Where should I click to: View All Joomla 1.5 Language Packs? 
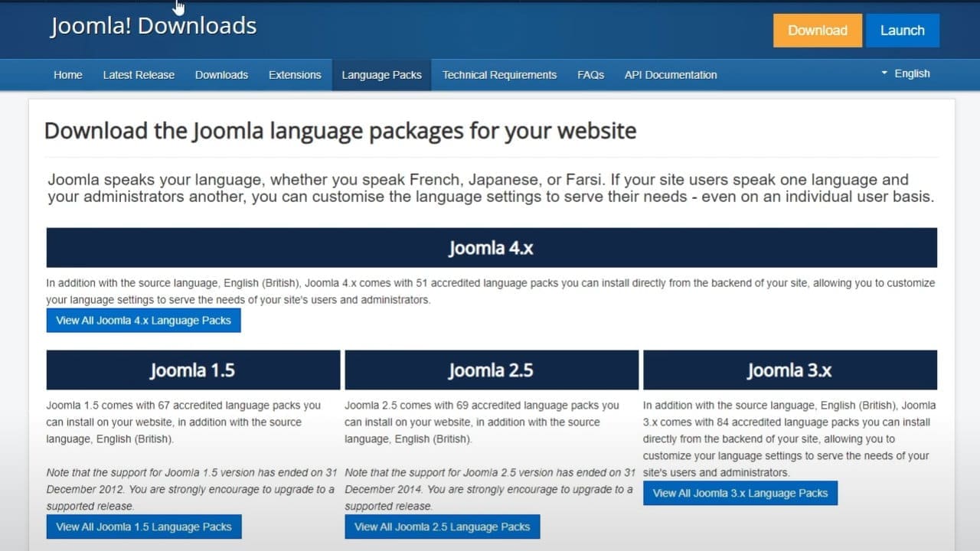coord(144,527)
